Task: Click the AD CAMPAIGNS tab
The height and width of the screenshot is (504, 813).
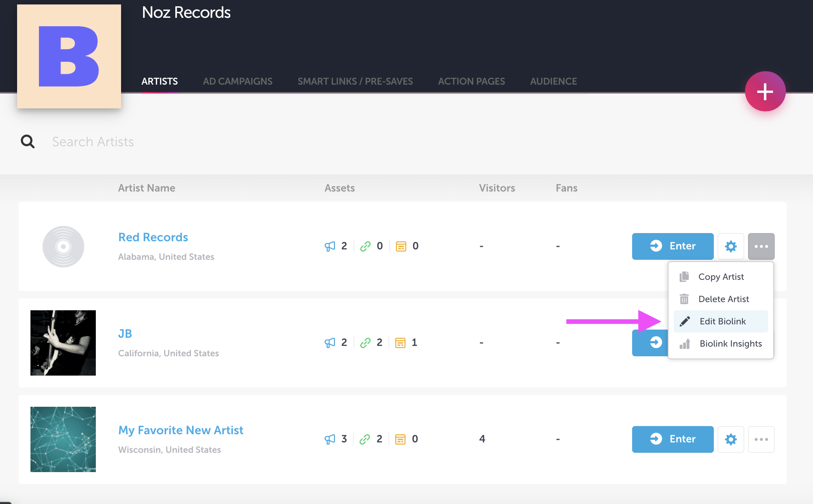Action: [x=237, y=81]
